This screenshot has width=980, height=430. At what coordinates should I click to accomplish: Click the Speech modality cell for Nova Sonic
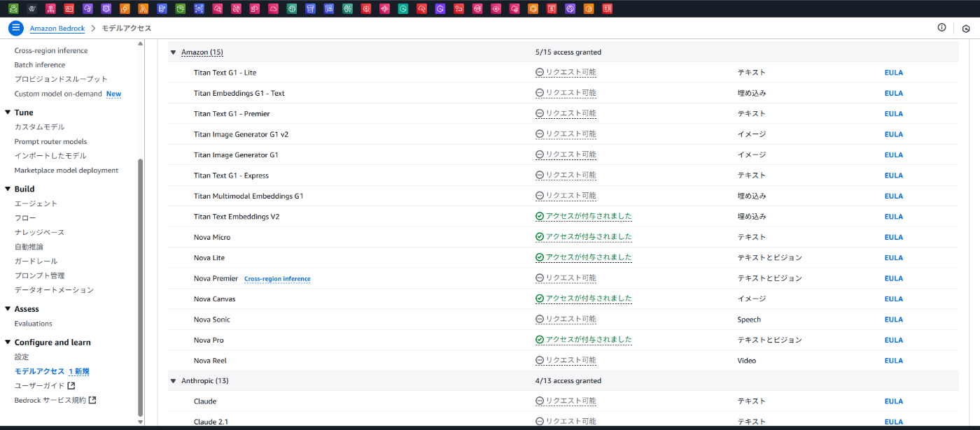[x=748, y=320]
